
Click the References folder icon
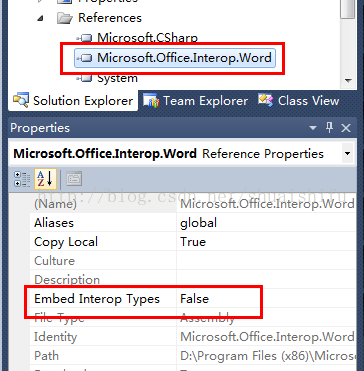point(65,18)
